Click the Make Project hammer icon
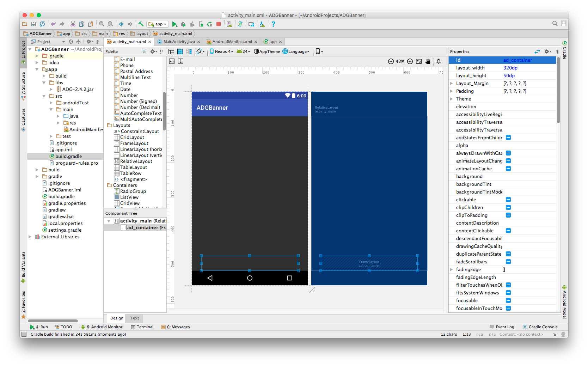The width and height of the screenshot is (588, 366). coord(141,24)
